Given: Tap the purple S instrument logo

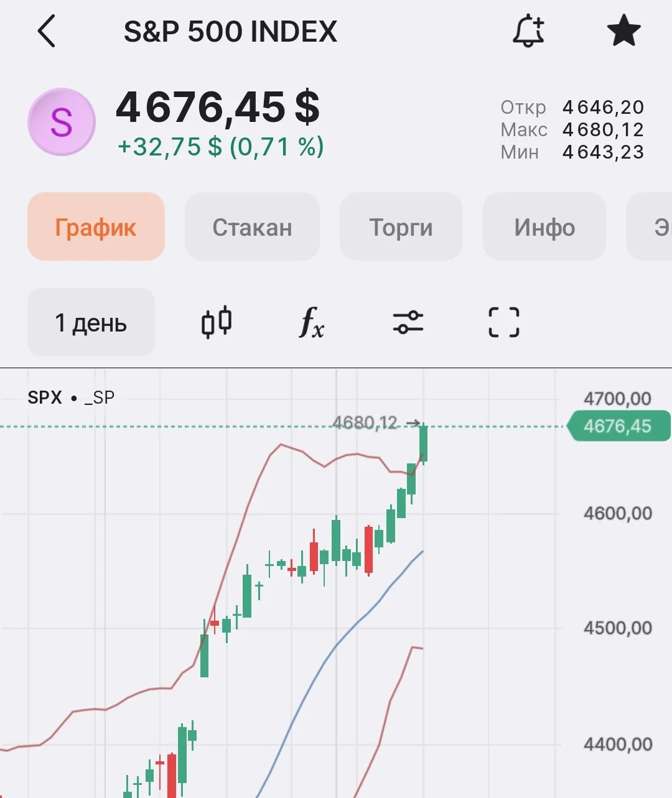Looking at the screenshot, I should tap(62, 121).
